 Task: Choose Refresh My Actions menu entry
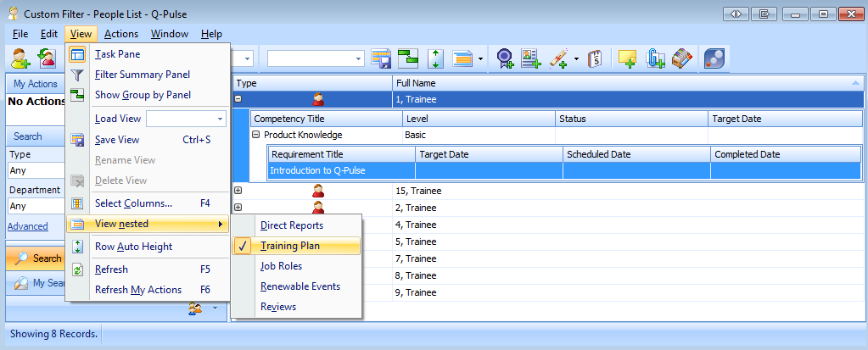click(x=148, y=291)
